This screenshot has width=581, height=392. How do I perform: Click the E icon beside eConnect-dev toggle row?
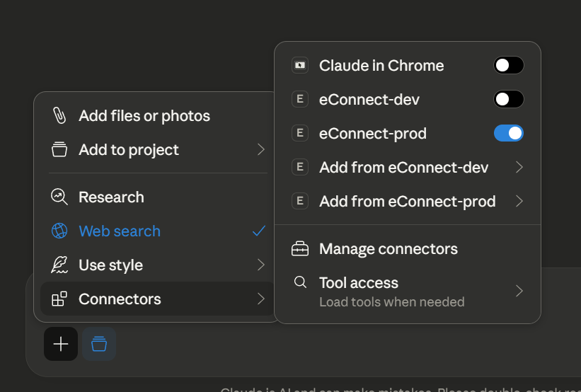(x=300, y=99)
